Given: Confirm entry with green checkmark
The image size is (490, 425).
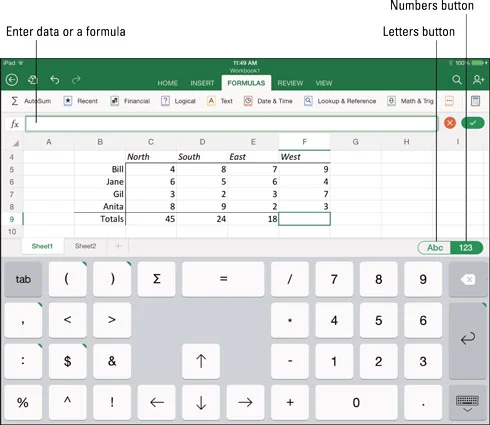Looking at the screenshot, I should (x=473, y=123).
